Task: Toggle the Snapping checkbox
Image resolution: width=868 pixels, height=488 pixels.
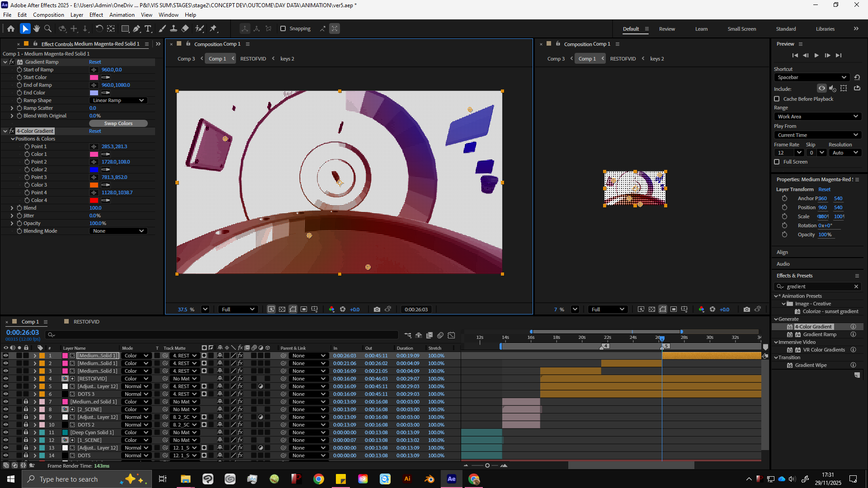Action: [x=283, y=28]
